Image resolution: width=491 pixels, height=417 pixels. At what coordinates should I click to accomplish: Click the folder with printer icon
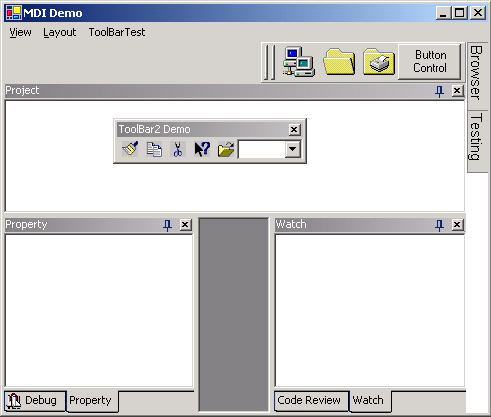coord(379,62)
